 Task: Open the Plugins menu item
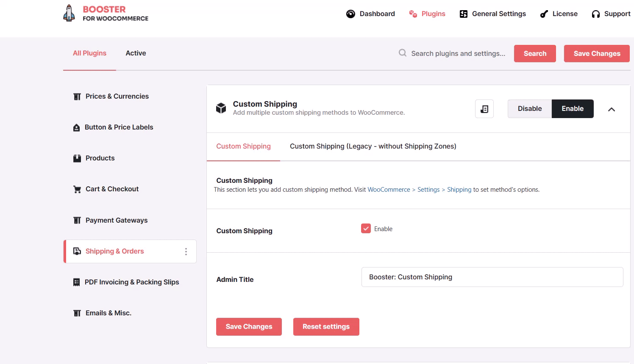[x=427, y=14]
